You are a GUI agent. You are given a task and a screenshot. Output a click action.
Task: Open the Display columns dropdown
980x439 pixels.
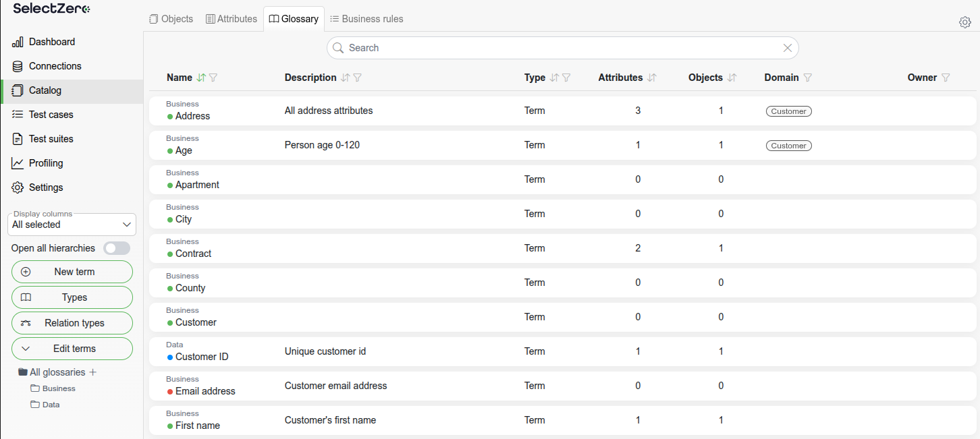click(72, 225)
